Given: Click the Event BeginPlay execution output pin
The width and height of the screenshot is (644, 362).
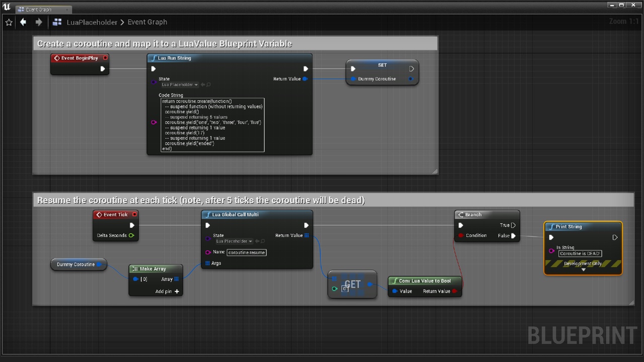Looking at the screenshot, I should [x=103, y=69].
